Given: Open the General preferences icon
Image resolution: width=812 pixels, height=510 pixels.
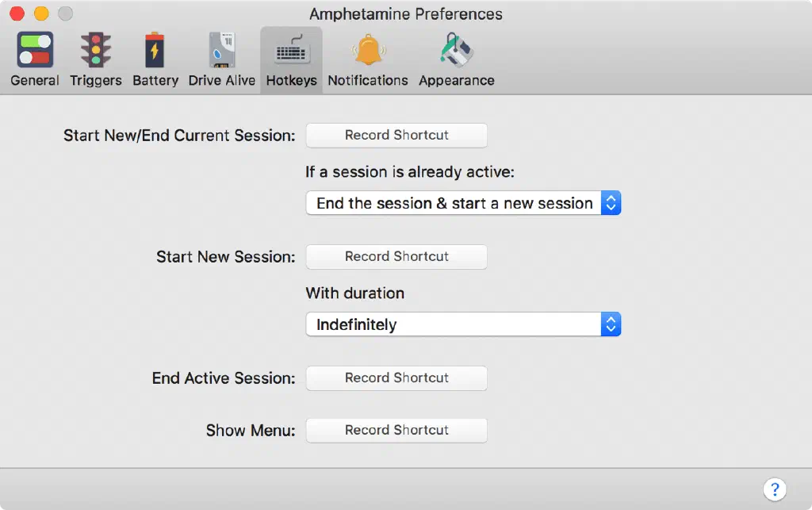Looking at the screenshot, I should click(x=35, y=50).
